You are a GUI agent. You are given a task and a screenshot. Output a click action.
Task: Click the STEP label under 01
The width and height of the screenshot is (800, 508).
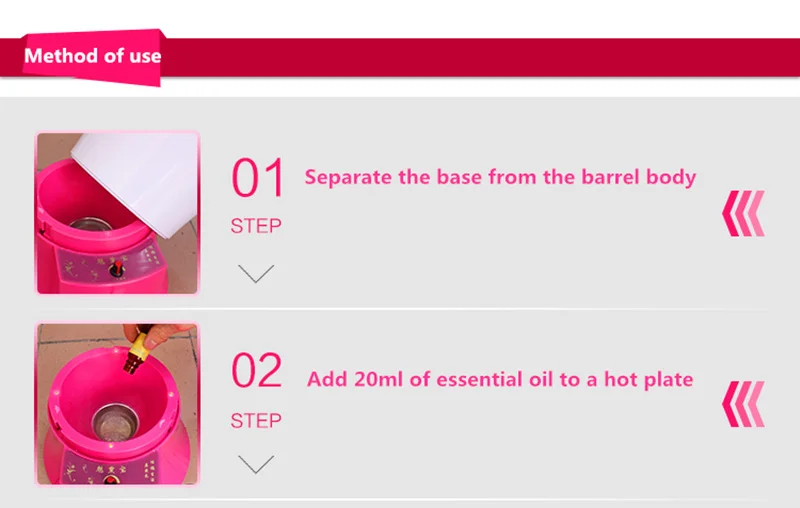coord(256,226)
